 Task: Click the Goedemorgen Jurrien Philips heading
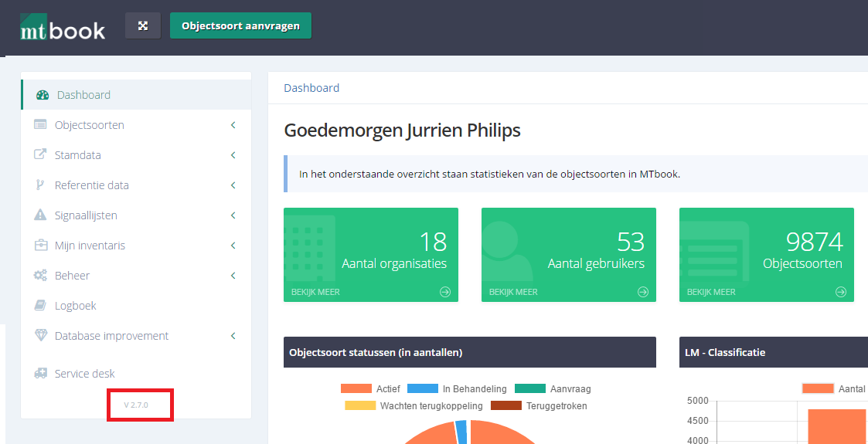[403, 130]
